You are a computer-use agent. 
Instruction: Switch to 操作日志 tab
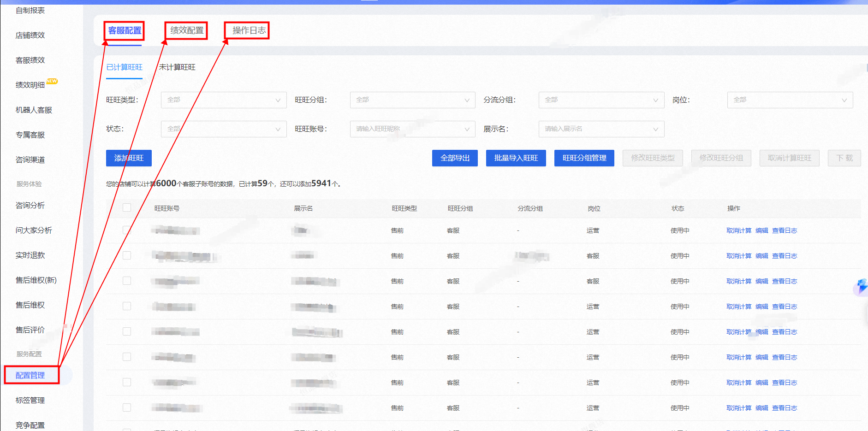249,30
